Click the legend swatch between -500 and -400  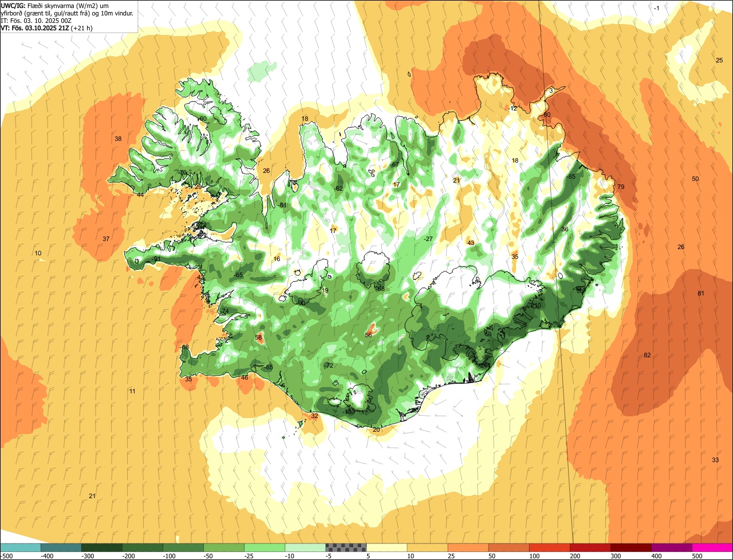[20, 547]
